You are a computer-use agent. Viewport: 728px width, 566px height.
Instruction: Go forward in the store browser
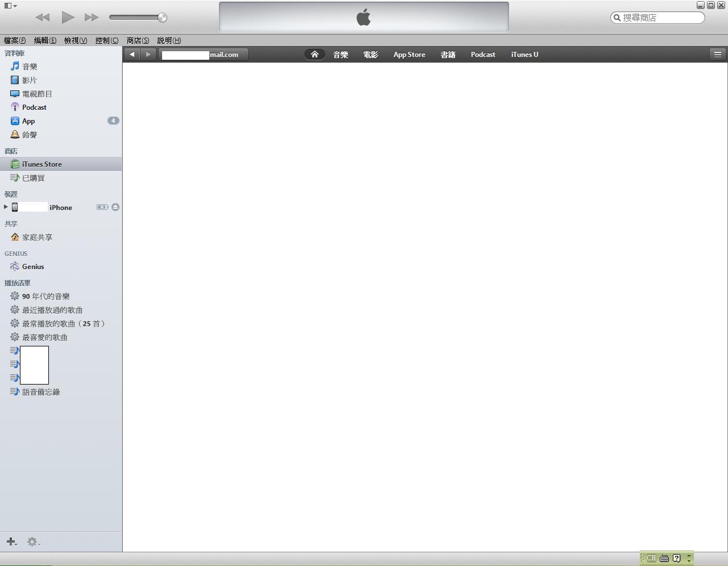point(148,55)
